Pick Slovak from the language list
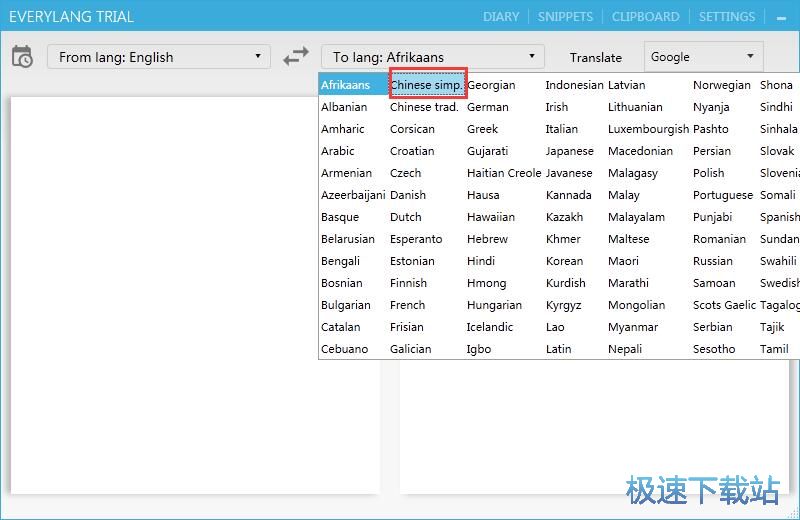 point(777,151)
